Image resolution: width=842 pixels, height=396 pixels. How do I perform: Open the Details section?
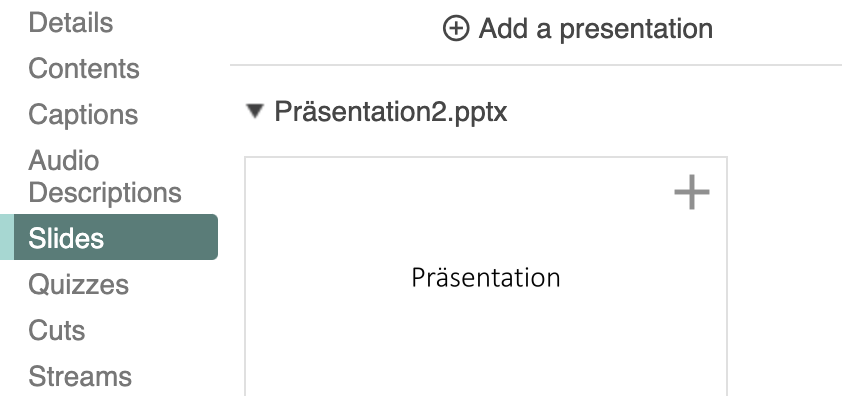[x=71, y=23]
